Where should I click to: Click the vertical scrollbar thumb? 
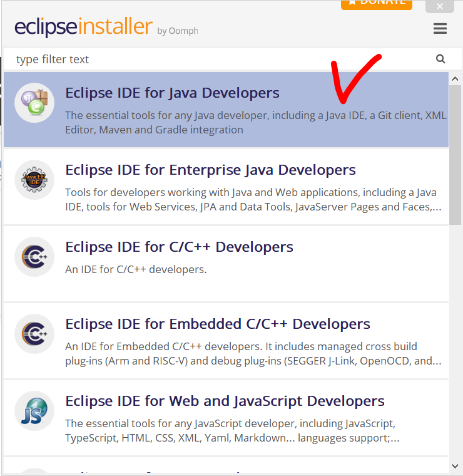coord(455,155)
